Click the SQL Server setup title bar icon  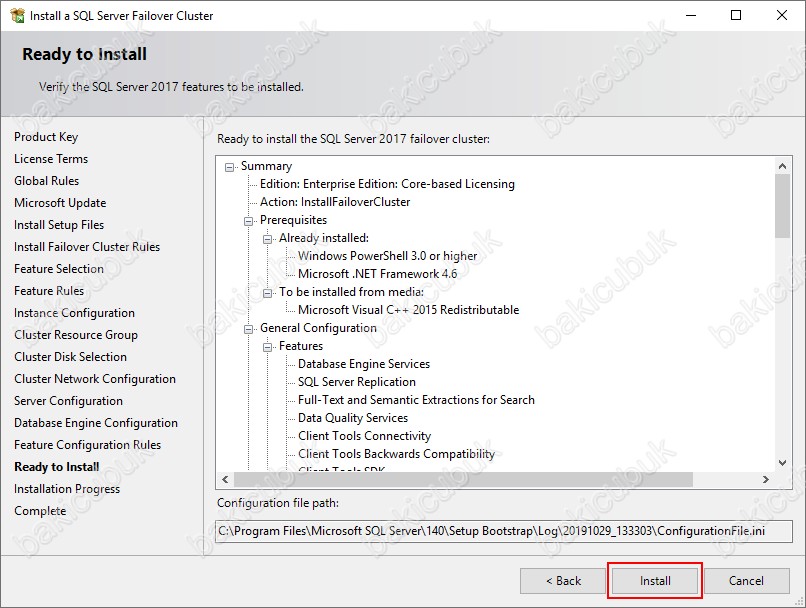17,16
